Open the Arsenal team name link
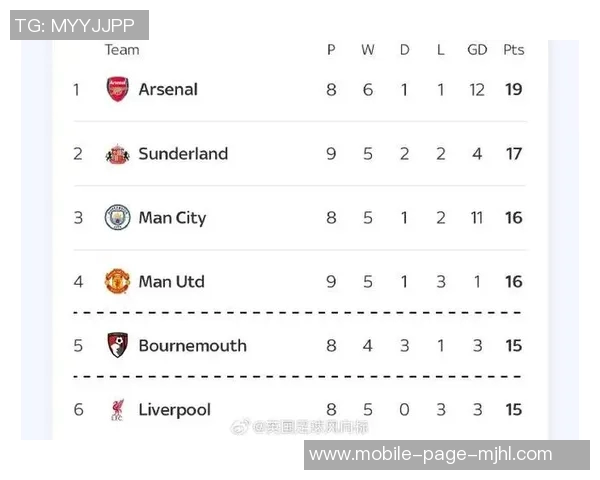Image resolution: width=600 pixels, height=480 pixels. coord(168,89)
